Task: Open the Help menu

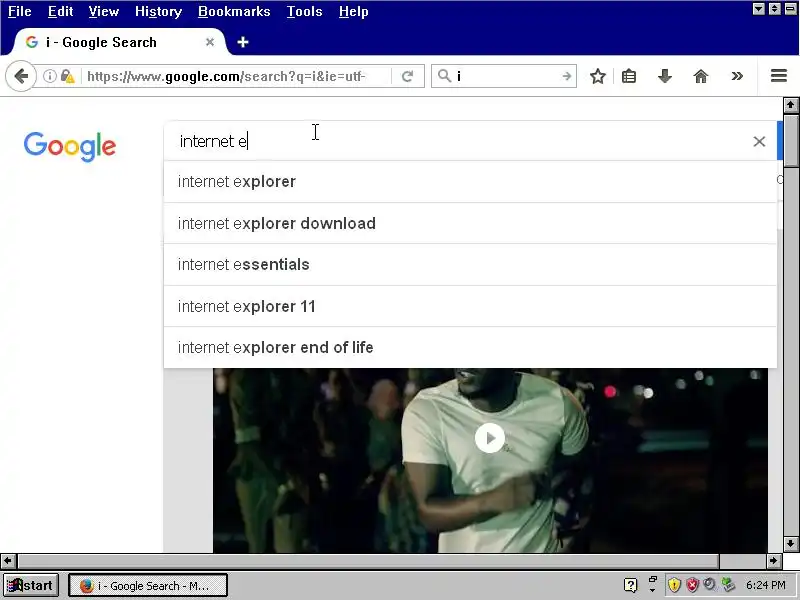Action: coord(354,11)
